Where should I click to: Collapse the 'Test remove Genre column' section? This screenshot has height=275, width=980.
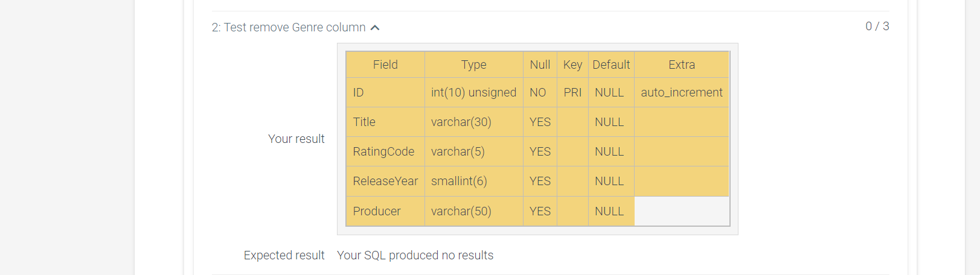(375, 28)
